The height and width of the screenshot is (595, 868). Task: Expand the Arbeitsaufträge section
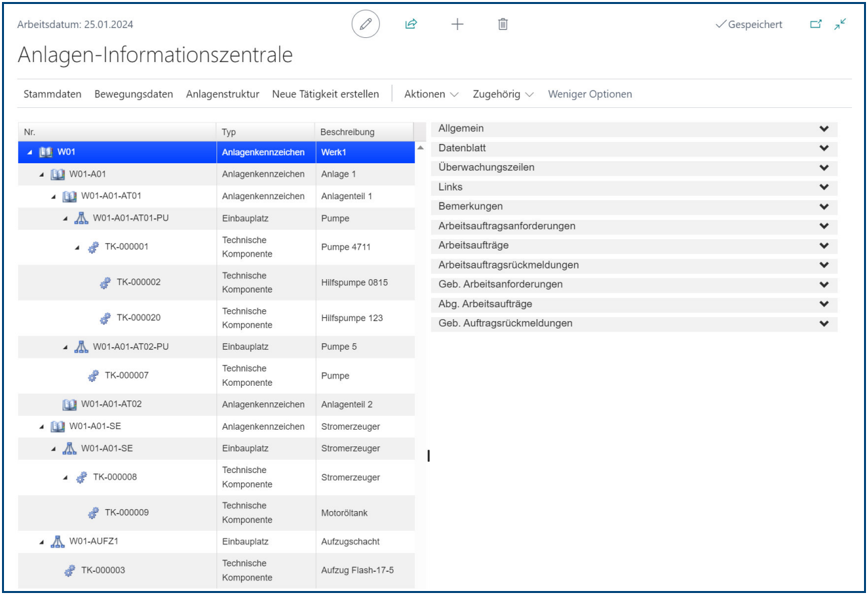(x=634, y=246)
